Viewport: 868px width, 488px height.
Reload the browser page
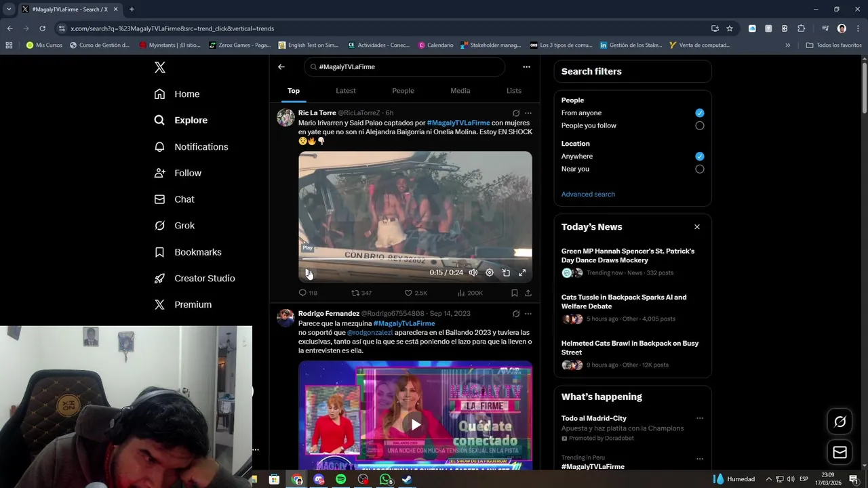[42, 28]
